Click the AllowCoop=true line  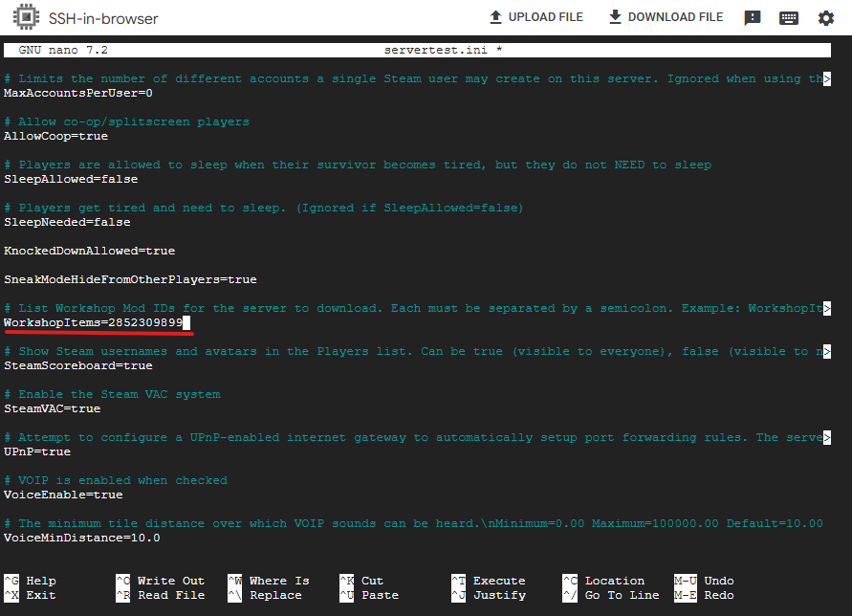tap(56, 136)
